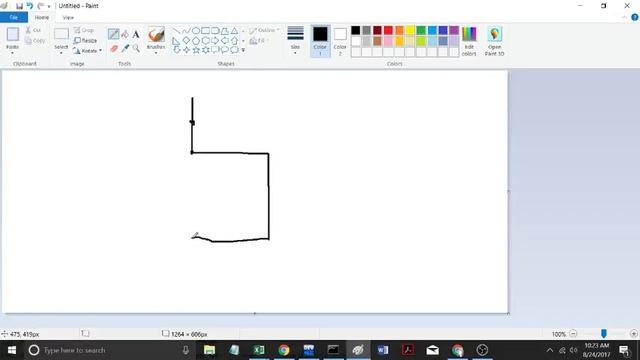Pick the red color swatch
The image size is (640, 360).
click(x=388, y=30)
